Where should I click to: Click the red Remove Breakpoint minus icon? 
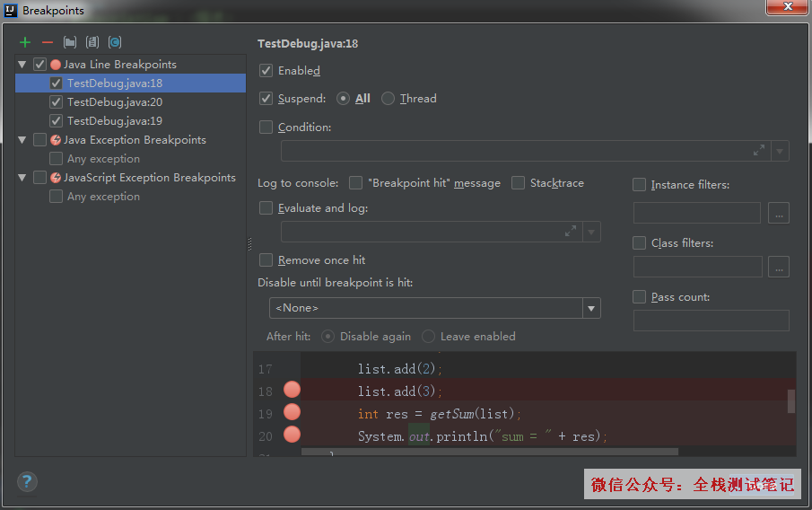48,42
